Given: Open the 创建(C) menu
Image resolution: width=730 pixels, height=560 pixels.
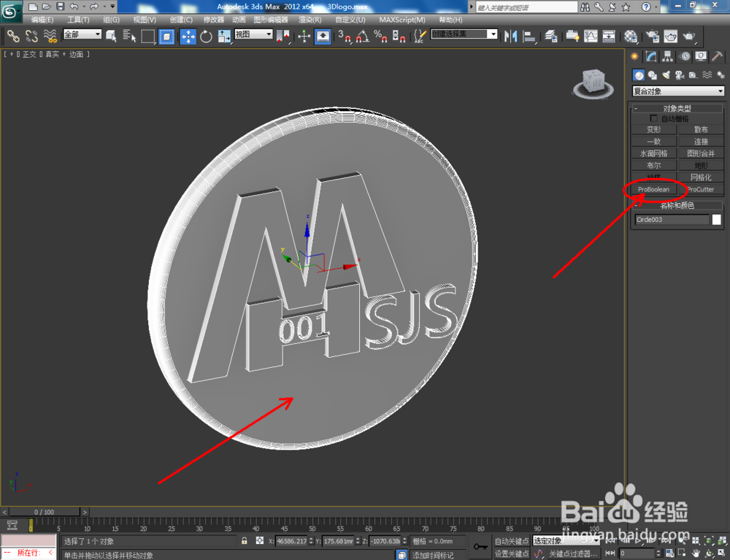Looking at the screenshot, I should 181,20.
